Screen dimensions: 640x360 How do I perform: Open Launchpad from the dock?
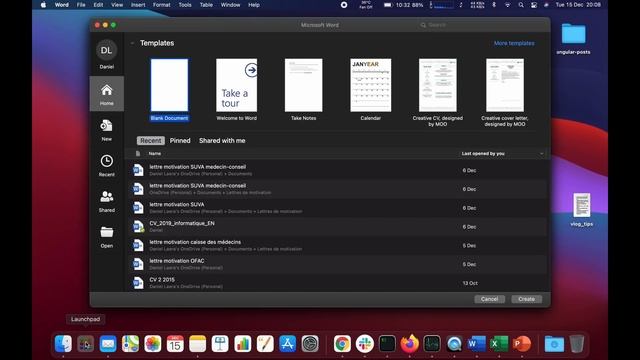coord(86,344)
